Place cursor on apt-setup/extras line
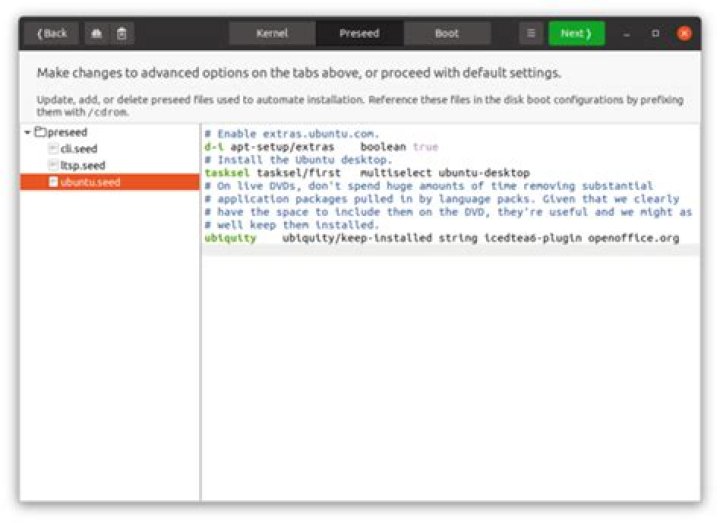The width and height of the screenshot is (720, 523). [x=321, y=147]
